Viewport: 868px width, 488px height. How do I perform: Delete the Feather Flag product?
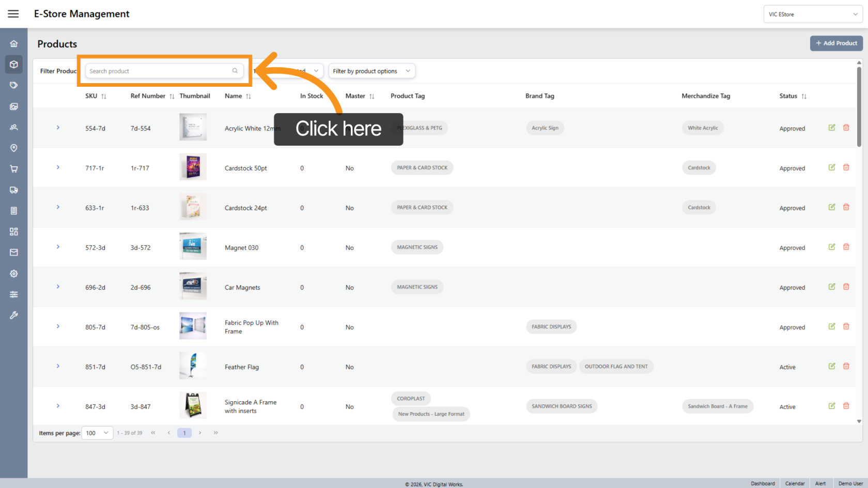click(846, 366)
